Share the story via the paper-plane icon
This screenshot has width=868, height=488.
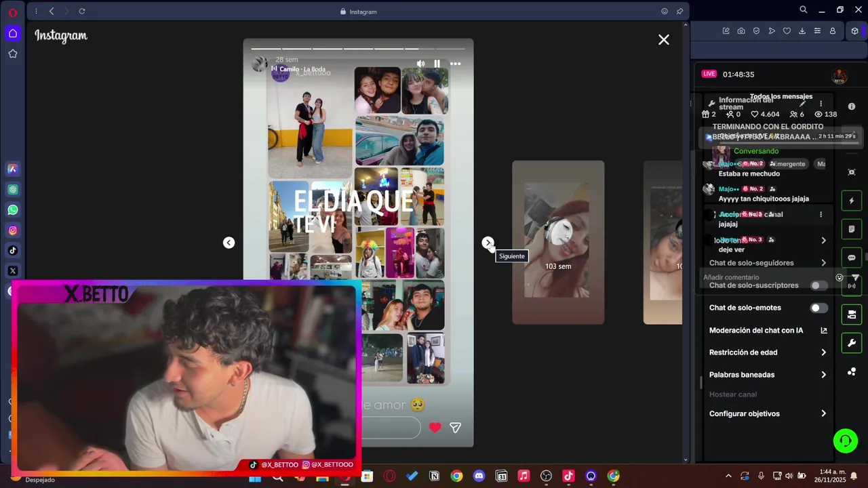click(456, 428)
